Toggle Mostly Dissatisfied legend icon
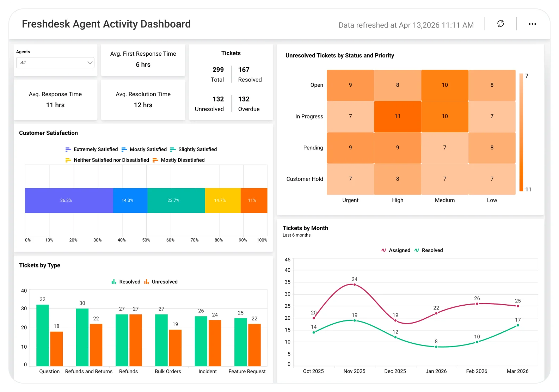 [x=155, y=160]
